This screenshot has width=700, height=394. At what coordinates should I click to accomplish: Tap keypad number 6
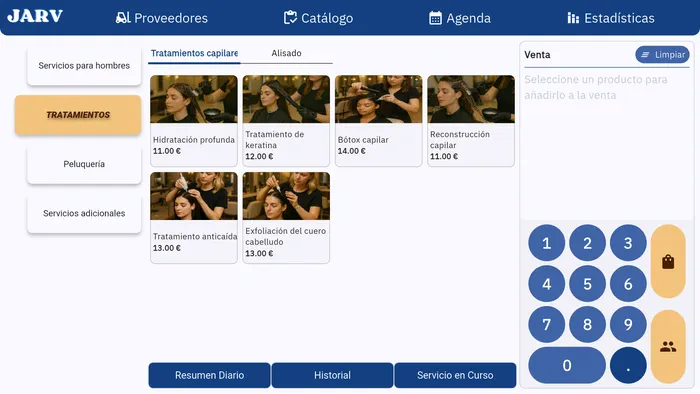pyautogui.click(x=628, y=284)
